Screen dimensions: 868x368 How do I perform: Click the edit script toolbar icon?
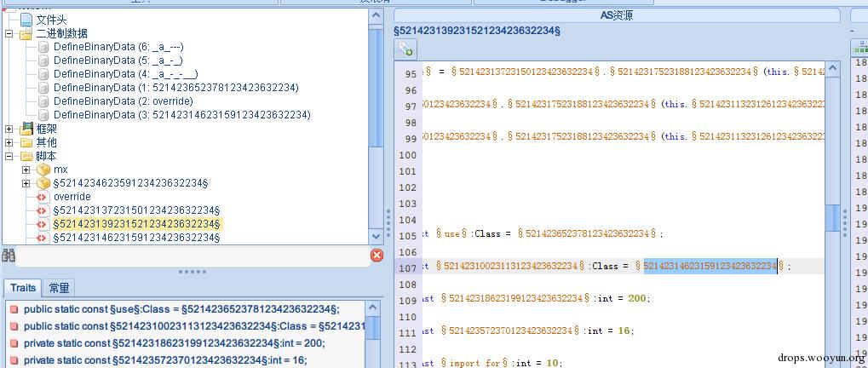tap(405, 50)
